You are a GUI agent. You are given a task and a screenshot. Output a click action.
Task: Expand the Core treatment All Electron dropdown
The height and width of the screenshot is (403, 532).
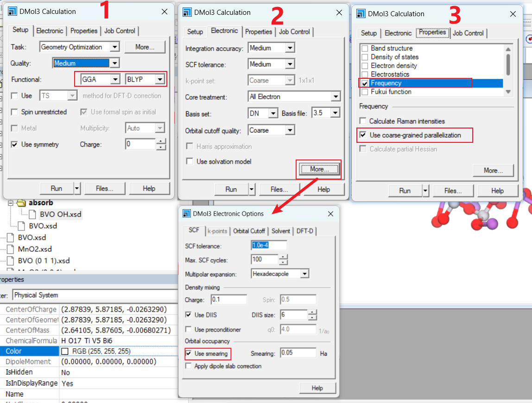(336, 97)
